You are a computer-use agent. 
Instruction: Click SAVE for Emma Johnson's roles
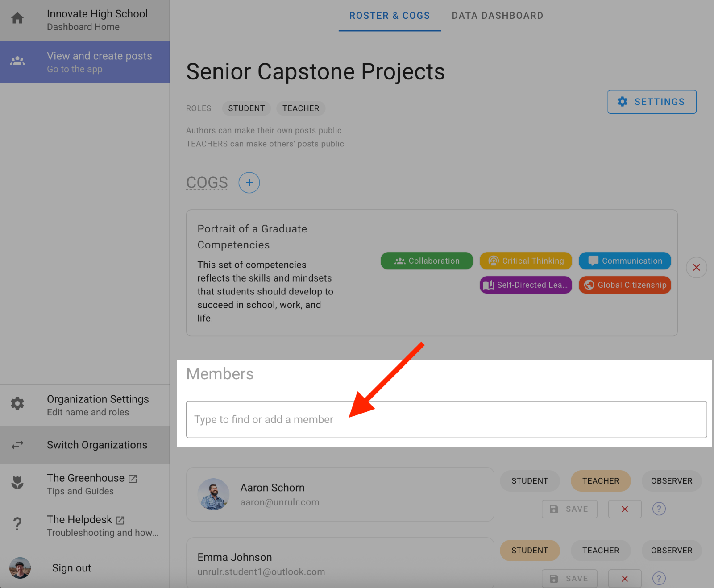(x=569, y=578)
